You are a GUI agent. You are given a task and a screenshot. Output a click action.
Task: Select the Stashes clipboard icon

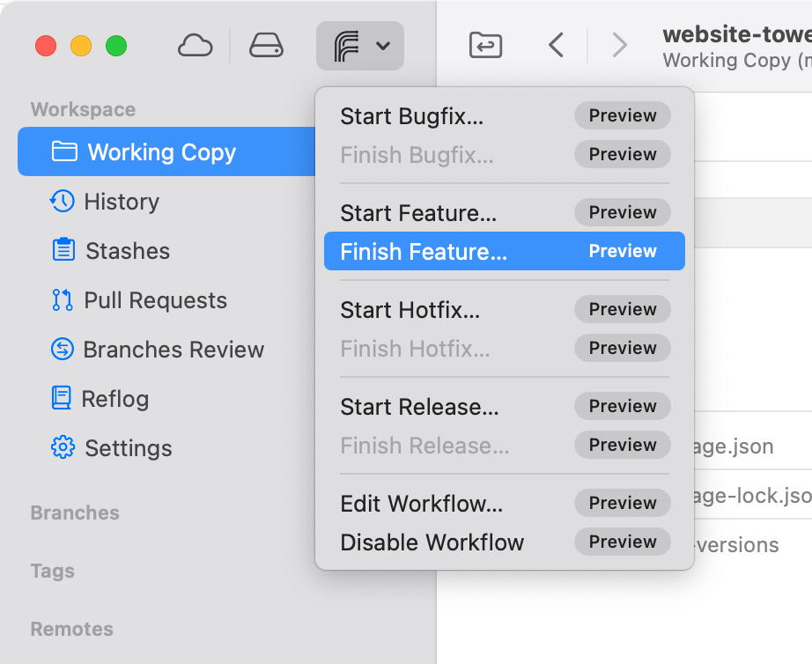61,251
